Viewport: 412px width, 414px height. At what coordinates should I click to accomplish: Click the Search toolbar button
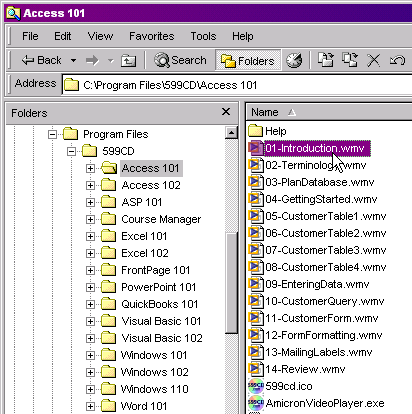pyautogui.click(x=180, y=60)
